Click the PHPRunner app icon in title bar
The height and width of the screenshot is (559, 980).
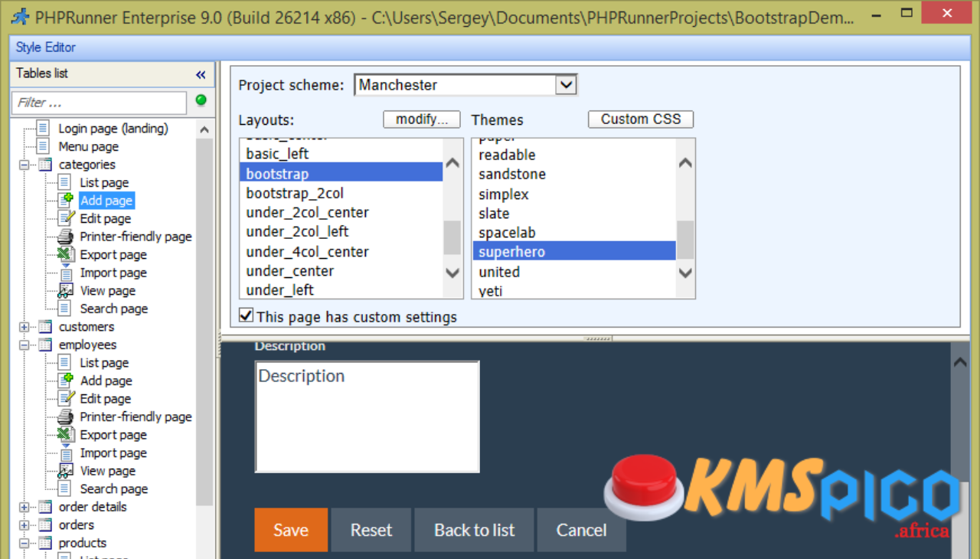(20, 17)
